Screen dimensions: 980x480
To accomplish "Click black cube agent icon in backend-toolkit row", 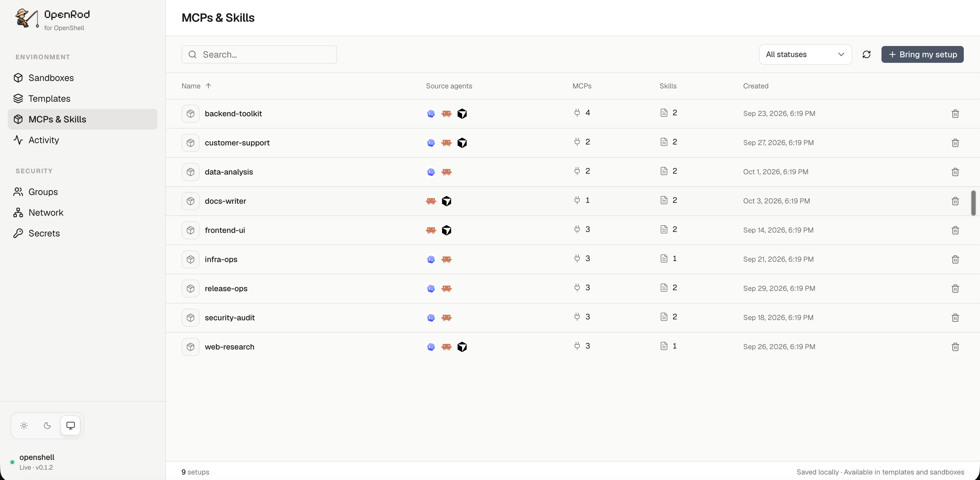I will [462, 114].
